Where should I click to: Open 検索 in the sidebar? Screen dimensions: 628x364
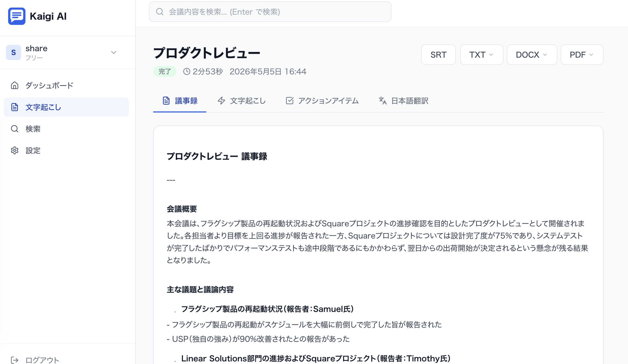pyautogui.click(x=66, y=129)
